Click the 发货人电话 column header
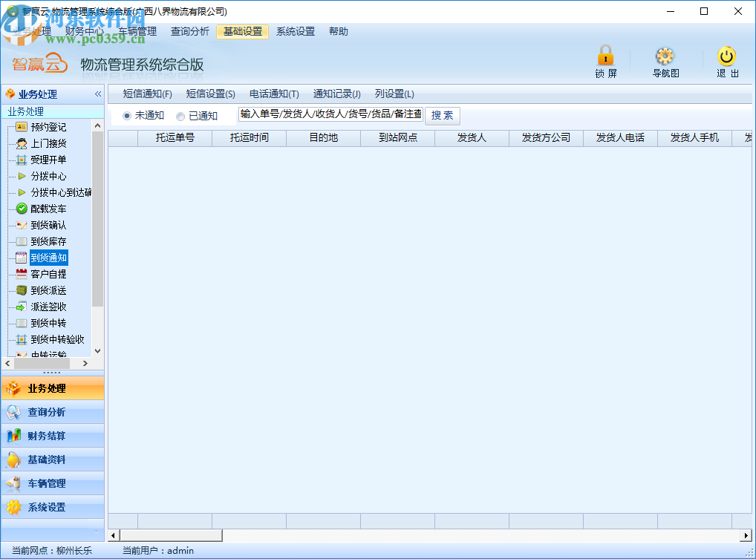756x559 pixels. [x=621, y=138]
